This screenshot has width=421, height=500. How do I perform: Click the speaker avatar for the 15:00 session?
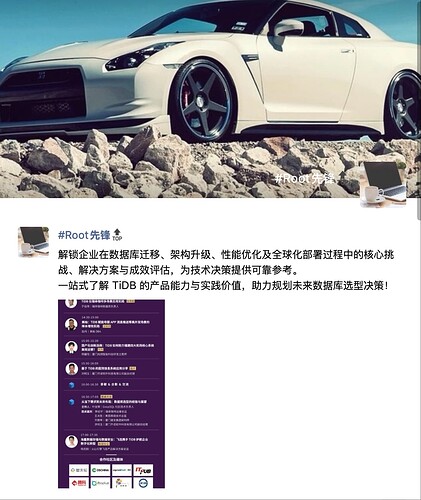(x=71, y=347)
